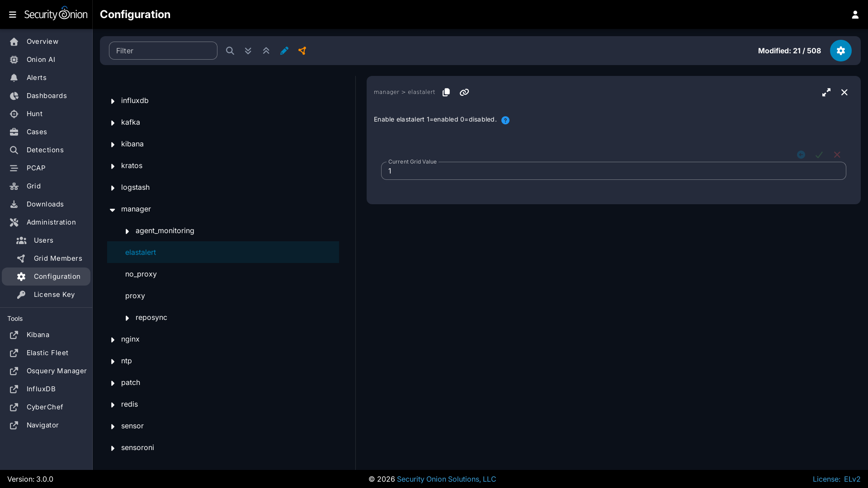
Task: Go to Detections in sidebar
Action: point(45,150)
